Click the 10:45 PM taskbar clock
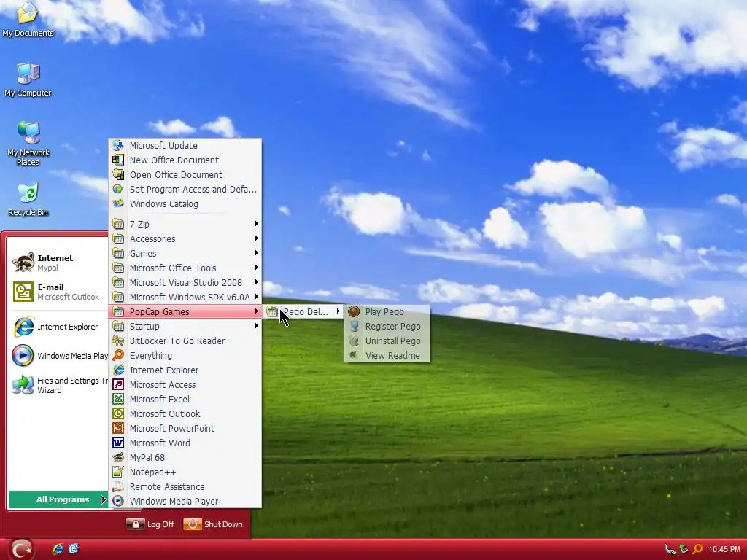 point(724,550)
